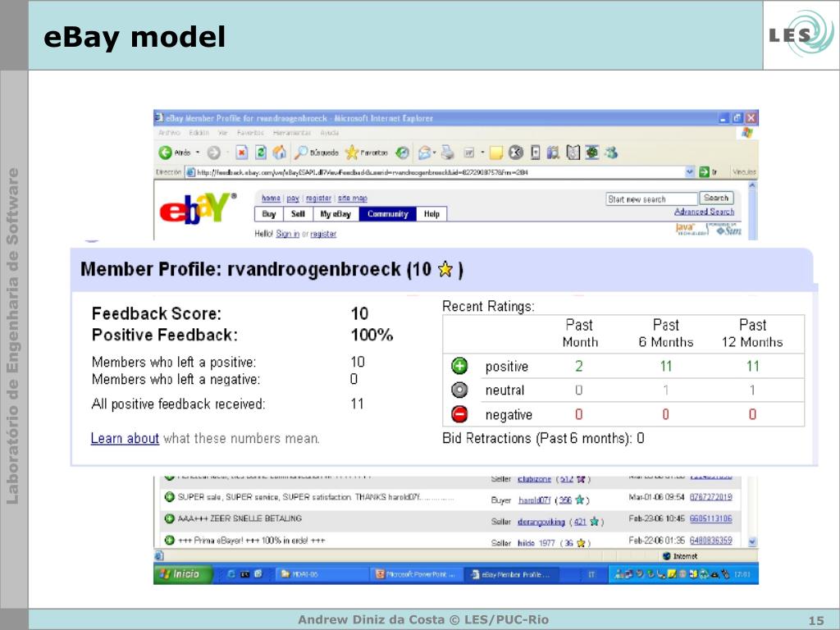Open the Favoritos star toolbar button
The height and width of the screenshot is (630, 840).
[367, 153]
